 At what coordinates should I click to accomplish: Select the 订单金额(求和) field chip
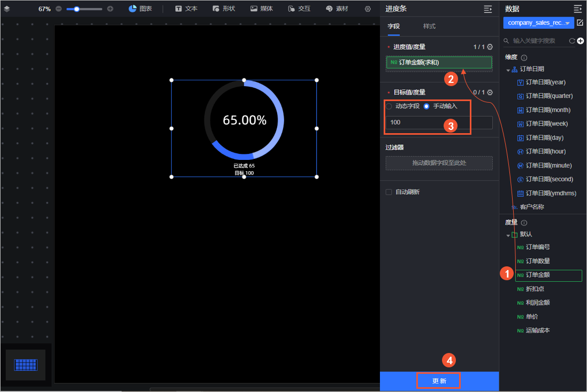[x=439, y=63]
